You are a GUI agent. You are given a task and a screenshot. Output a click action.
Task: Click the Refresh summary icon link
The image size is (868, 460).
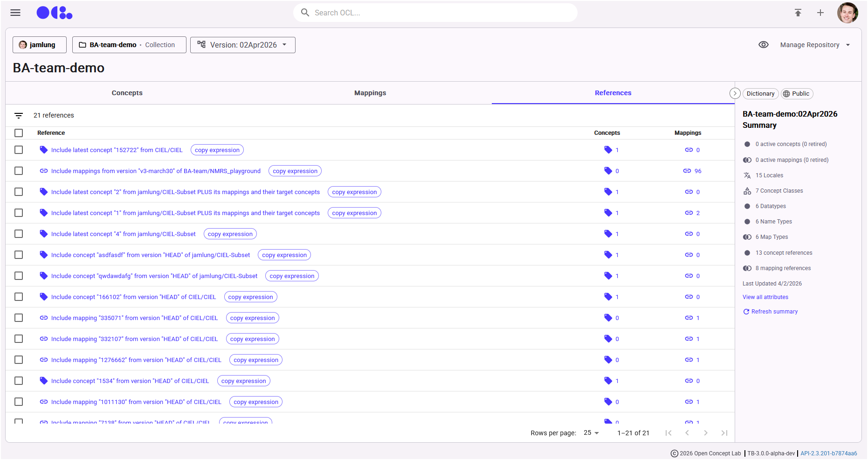(x=746, y=312)
